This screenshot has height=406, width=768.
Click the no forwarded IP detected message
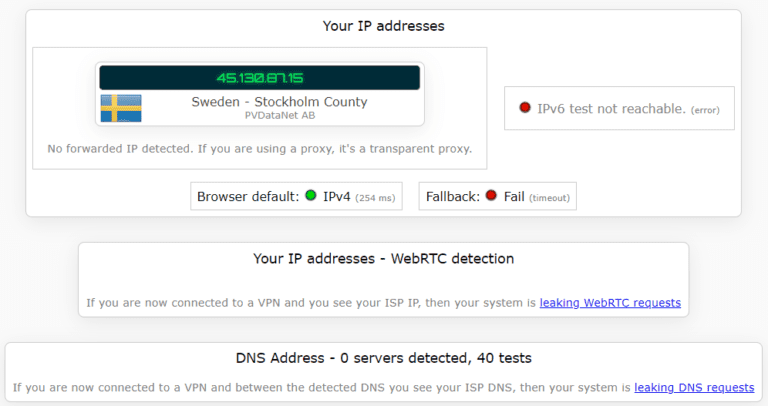tap(260, 148)
